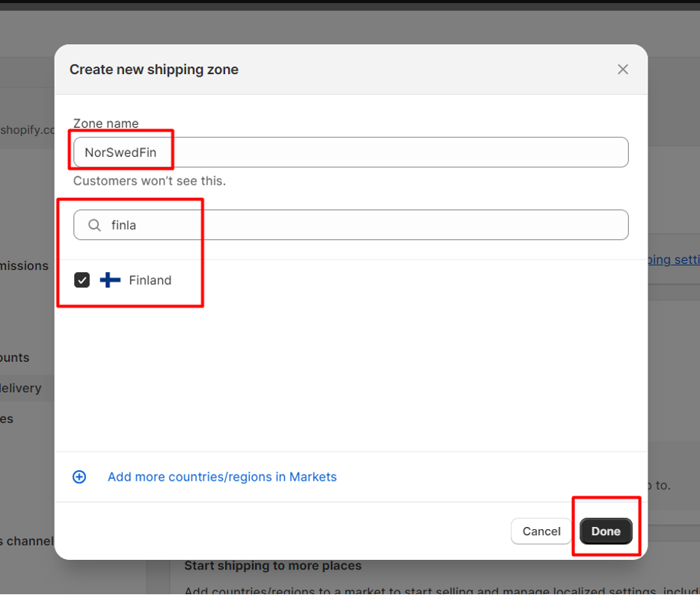700x595 pixels.
Task: Uncheck the Finland checkbox
Action: [82, 280]
